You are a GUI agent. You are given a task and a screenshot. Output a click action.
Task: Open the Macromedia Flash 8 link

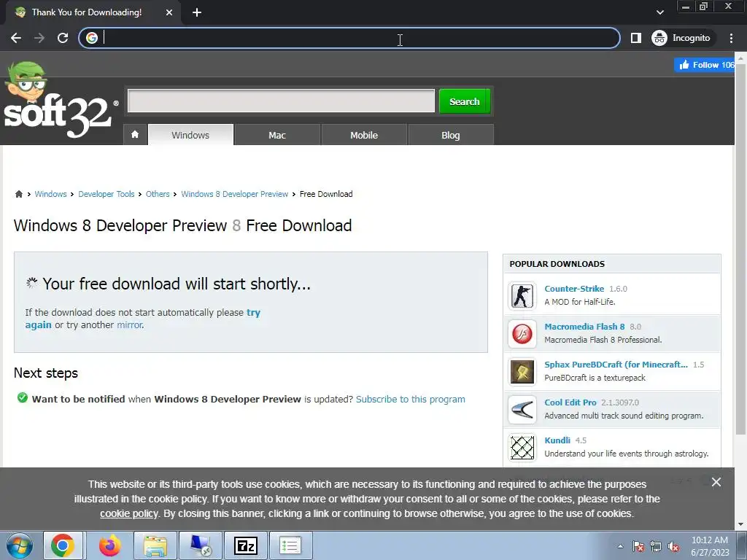tap(584, 327)
